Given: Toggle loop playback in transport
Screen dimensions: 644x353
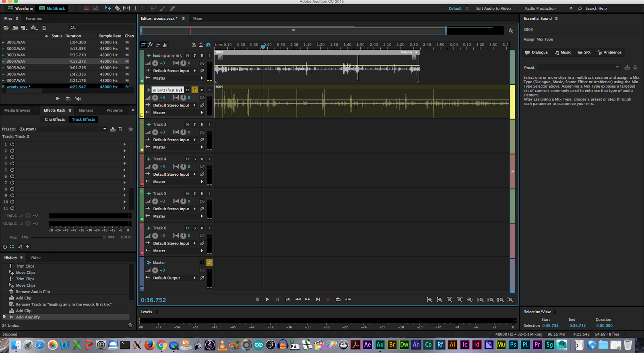Looking at the screenshot, I should (338, 299).
